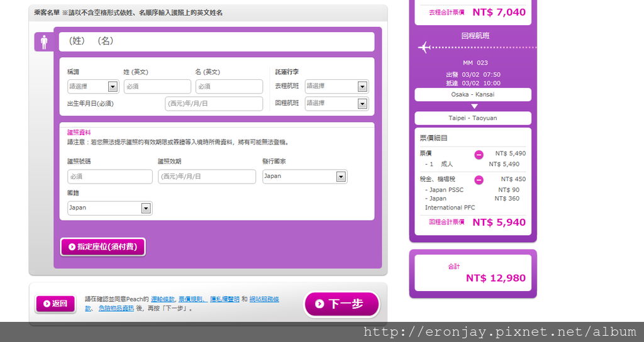Click the 抵達 03/02 10:00 arrival time
The height and width of the screenshot is (342, 644).
pyautogui.click(x=473, y=84)
